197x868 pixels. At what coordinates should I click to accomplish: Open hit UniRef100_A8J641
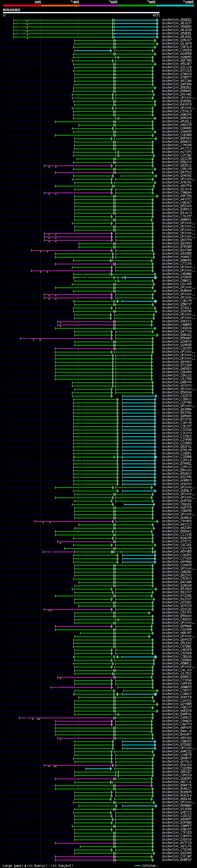(x=177, y=37)
